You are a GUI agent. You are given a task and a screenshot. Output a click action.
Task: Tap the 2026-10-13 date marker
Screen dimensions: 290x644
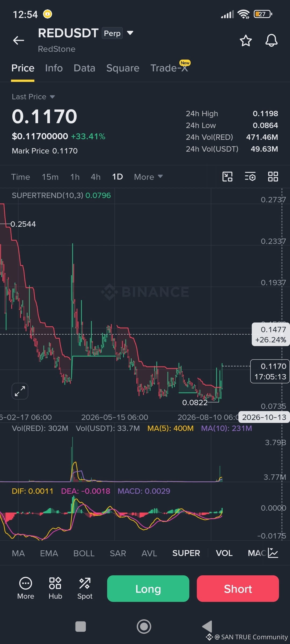[264, 417]
